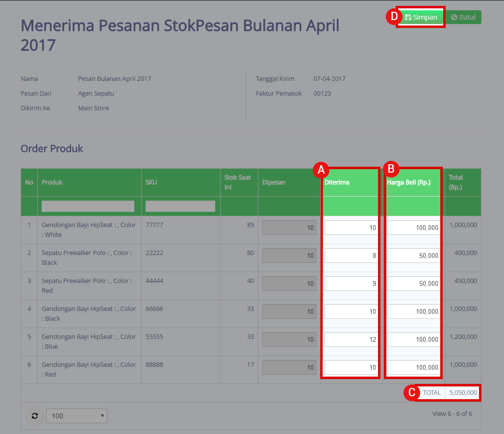Click the Batal cancel button
504x434 pixels.
(x=463, y=17)
